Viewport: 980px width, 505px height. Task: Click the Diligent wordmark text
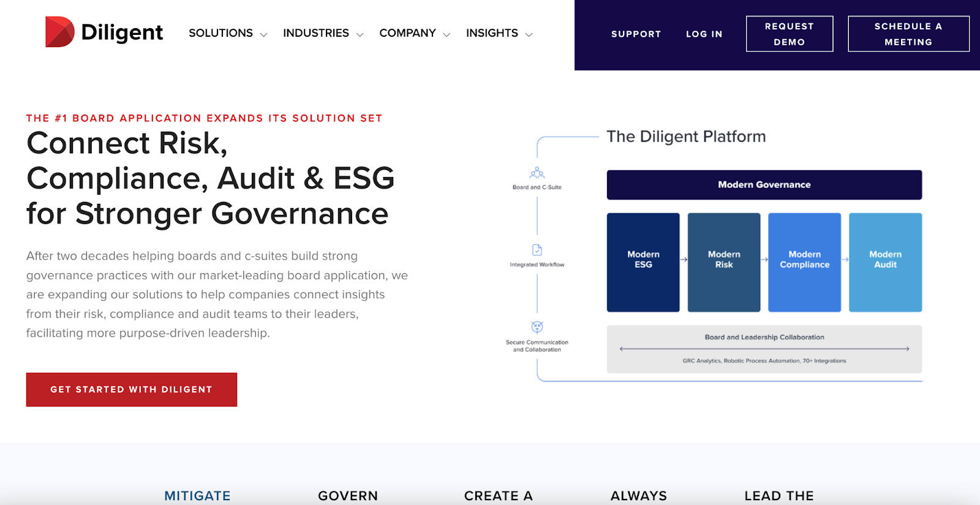coord(122,32)
